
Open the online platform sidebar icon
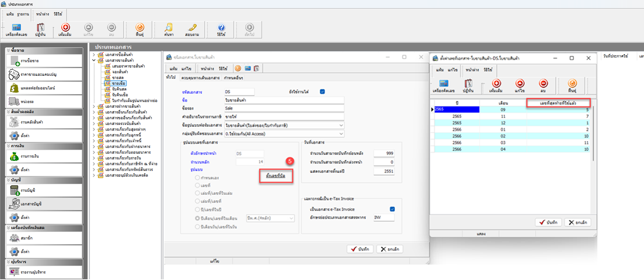[x=14, y=88]
